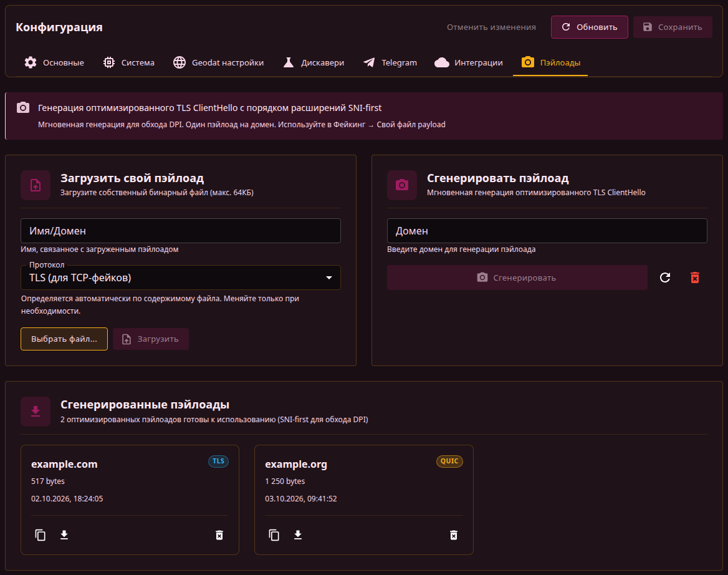Open the Telegram tab
Viewport: 728px width, 575px height.
[390, 63]
